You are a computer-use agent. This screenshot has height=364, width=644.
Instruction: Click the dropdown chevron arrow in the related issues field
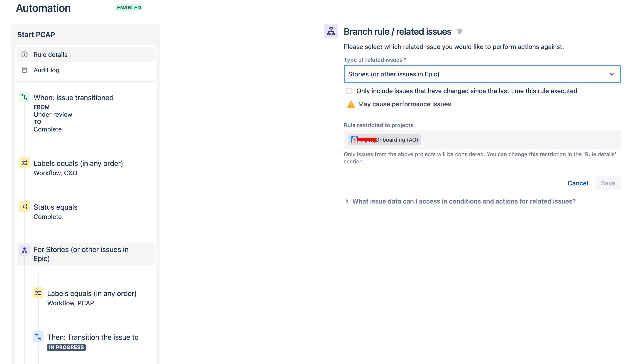coord(612,74)
